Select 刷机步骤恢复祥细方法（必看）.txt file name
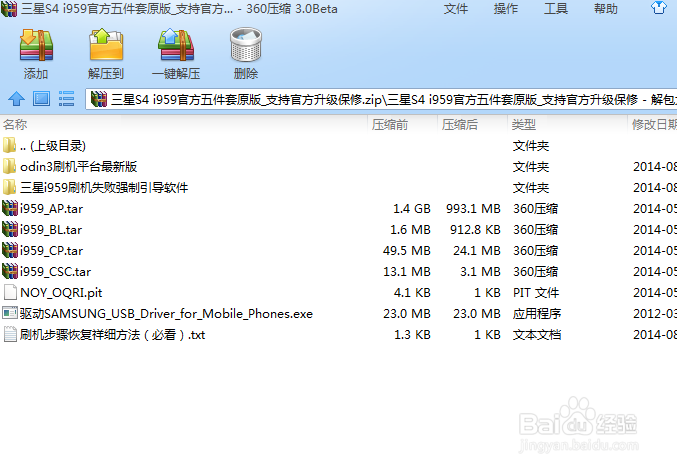Image resolution: width=677 pixels, height=469 pixels. (112, 335)
